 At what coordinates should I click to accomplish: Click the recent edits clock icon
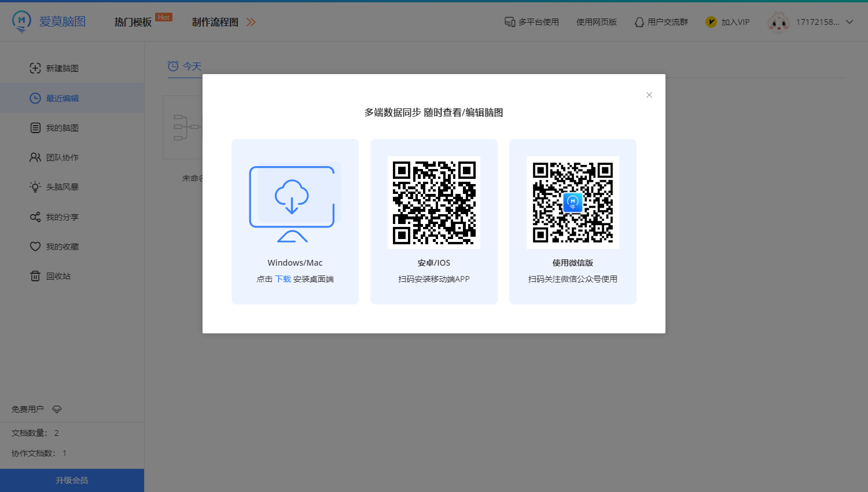tap(35, 98)
